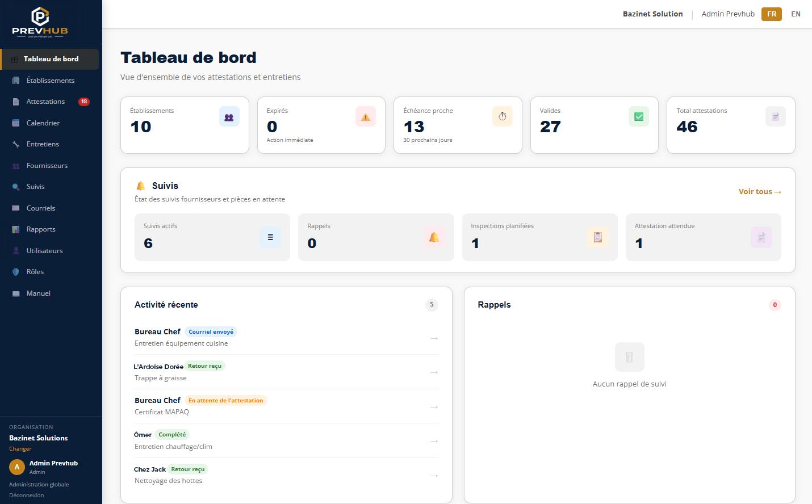The width and height of the screenshot is (812, 504).
Task: Click Admin Prevhub in the top bar
Action: click(728, 14)
